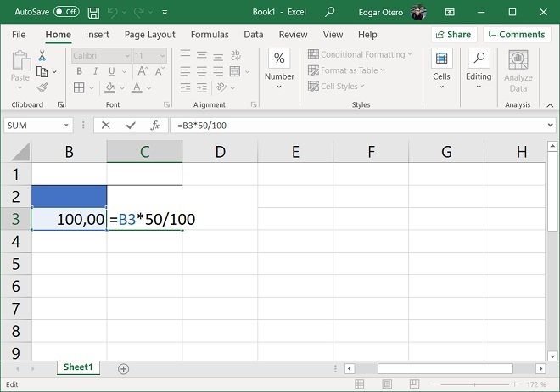Expand the formula bar chevron
The width and height of the screenshot is (560, 392).
click(x=550, y=126)
